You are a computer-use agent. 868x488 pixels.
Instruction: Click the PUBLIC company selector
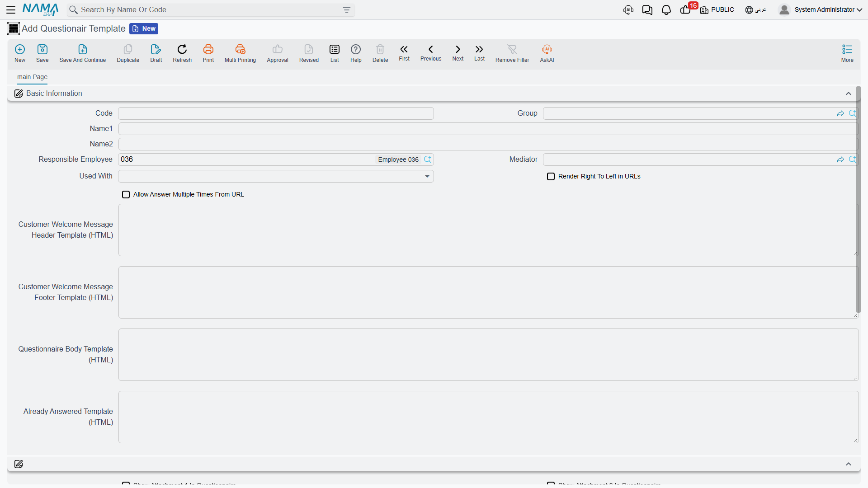point(717,10)
